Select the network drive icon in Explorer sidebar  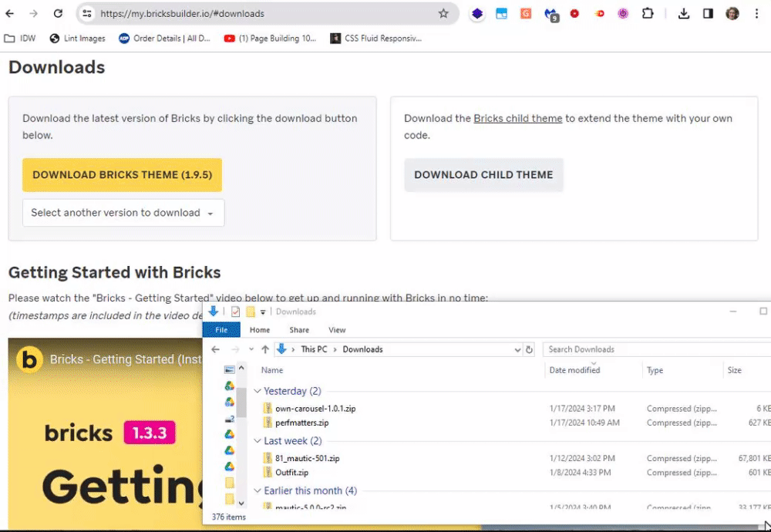(x=230, y=419)
